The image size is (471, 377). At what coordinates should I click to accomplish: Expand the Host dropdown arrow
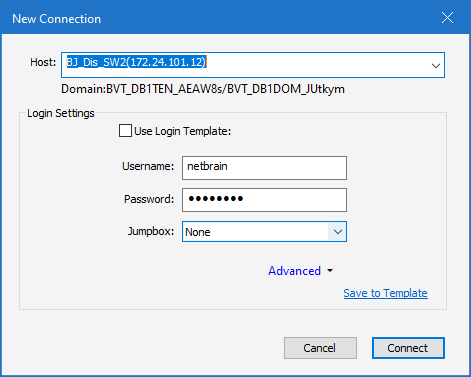(435, 65)
